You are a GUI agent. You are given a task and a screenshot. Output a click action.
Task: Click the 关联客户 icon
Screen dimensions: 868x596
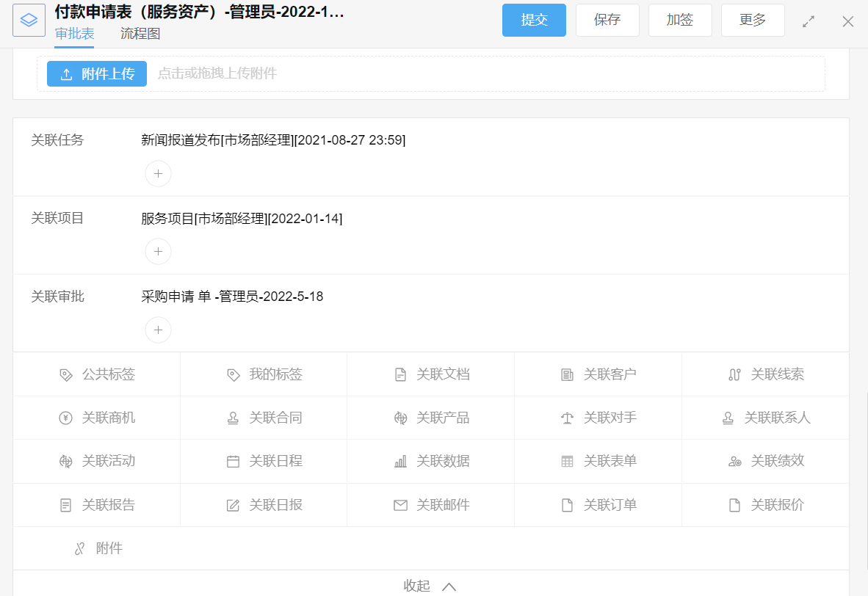tap(568, 375)
